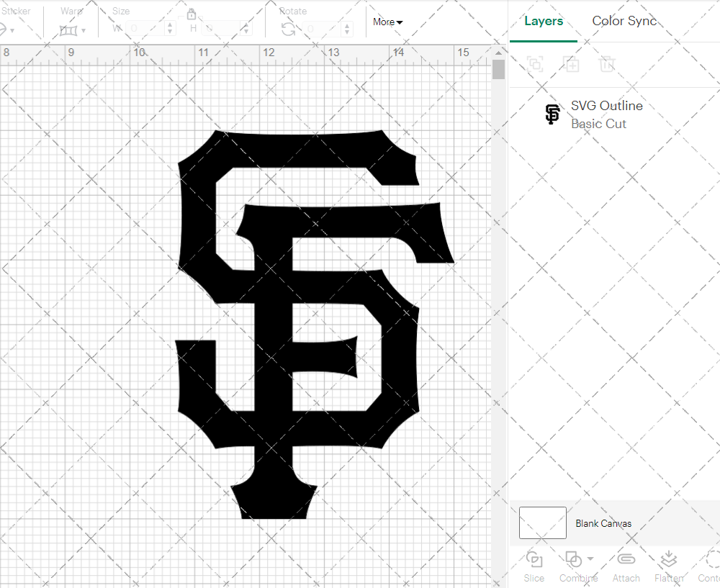The image size is (720, 588).
Task: Click the Combine tool icon
Action: pyautogui.click(x=575, y=558)
